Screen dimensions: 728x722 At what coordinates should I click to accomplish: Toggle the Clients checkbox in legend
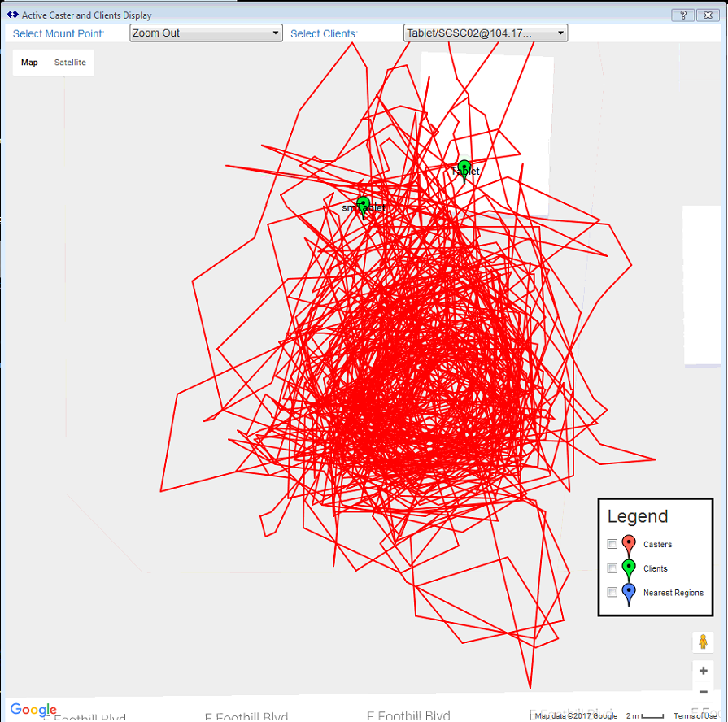click(612, 569)
